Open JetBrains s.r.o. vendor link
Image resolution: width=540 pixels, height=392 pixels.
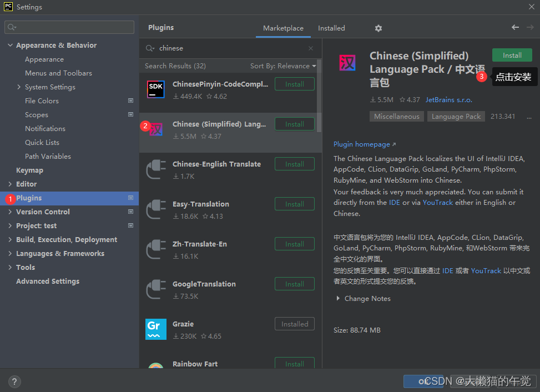pyautogui.click(x=448, y=100)
